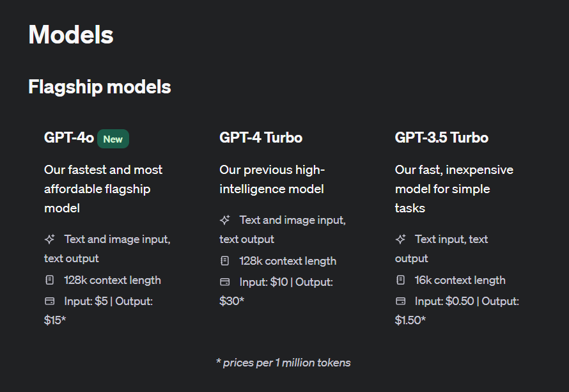This screenshot has width=569, height=392.
Task: Open the GPT-3.5 Turbo model heading
Action: pyautogui.click(x=441, y=137)
